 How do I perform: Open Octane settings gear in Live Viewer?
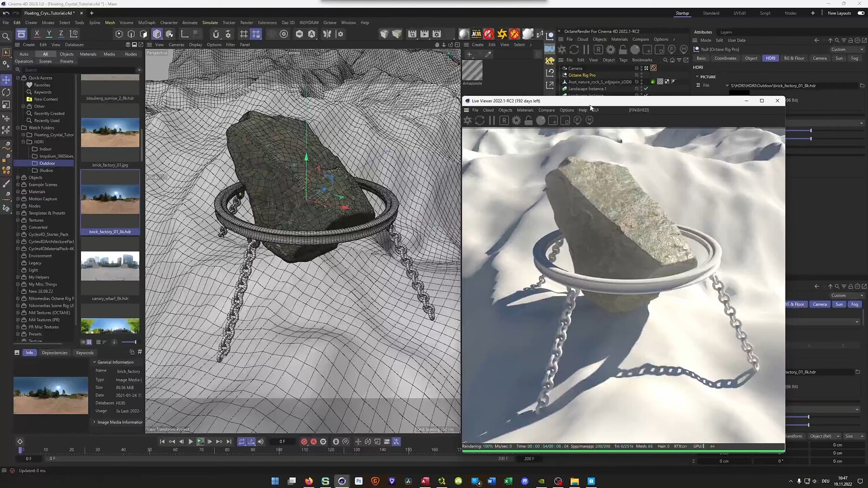[516, 120]
